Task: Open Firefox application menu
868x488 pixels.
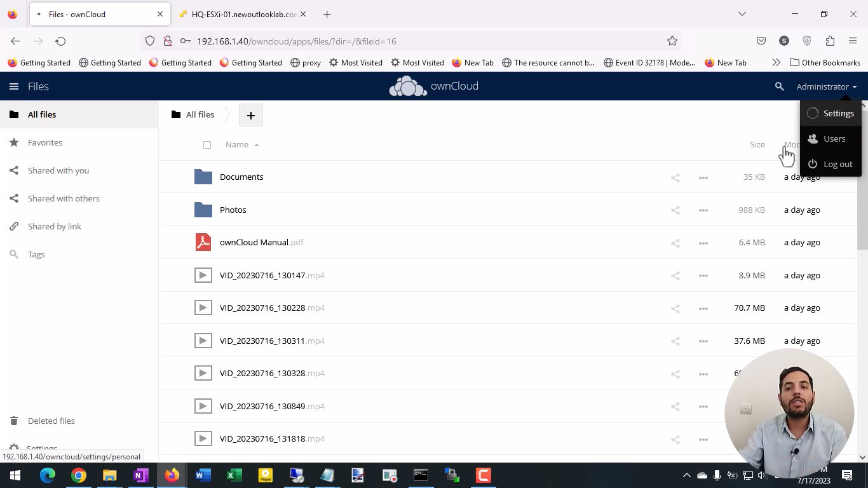Action: 853,41
